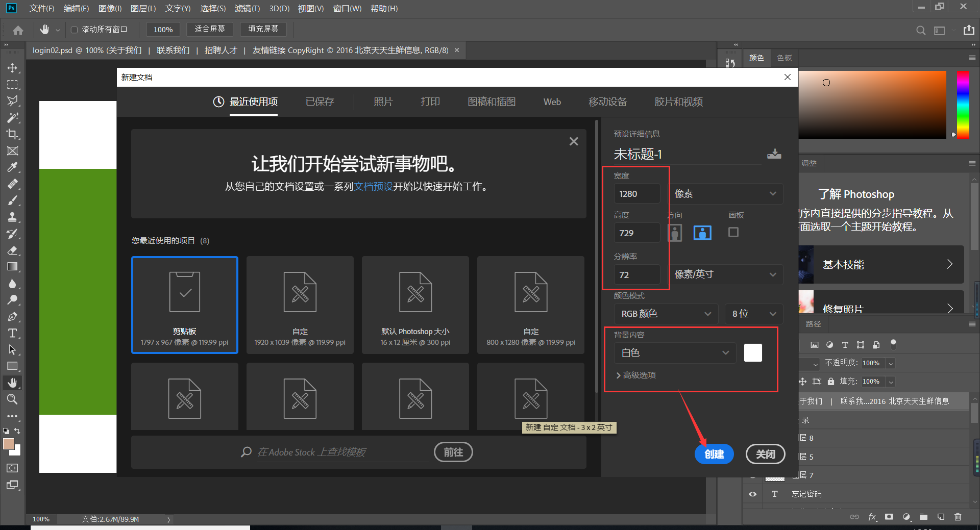Choose portrait orientation
This screenshot has width=980, height=530.
click(x=675, y=233)
